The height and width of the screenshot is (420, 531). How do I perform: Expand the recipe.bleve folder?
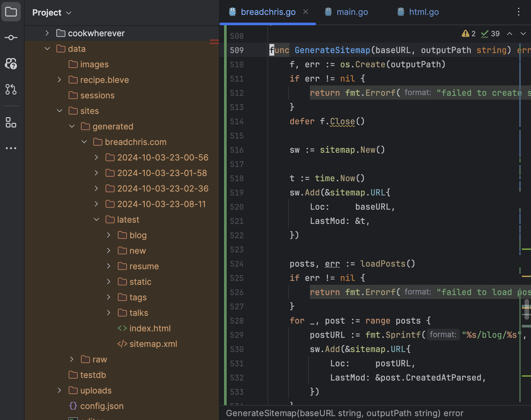point(60,80)
